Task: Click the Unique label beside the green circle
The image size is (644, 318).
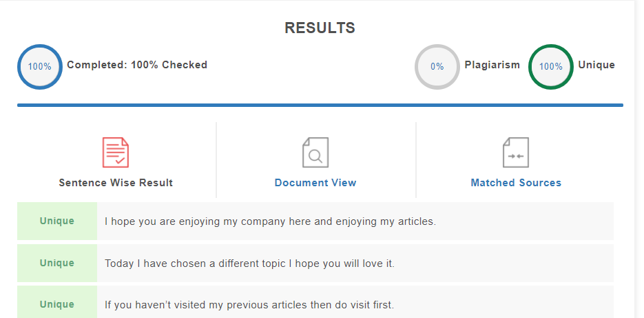Action: coord(596,65)
